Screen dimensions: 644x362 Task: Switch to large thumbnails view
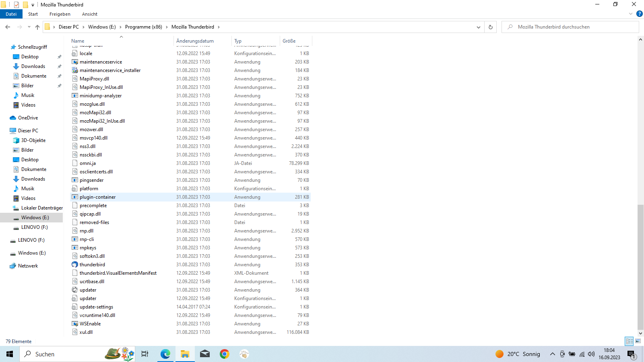pyautogui.click(x=638, y=341)
